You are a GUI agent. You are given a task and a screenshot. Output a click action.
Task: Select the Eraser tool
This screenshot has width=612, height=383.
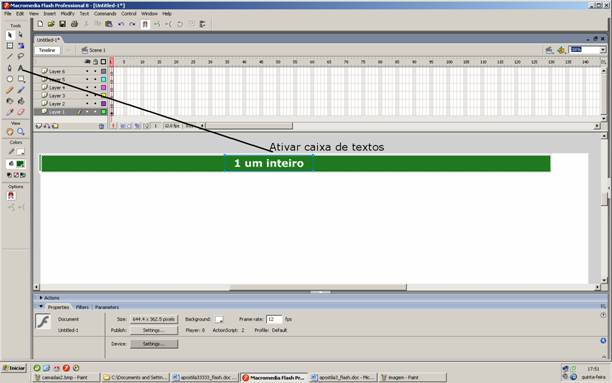click(21, 112)
